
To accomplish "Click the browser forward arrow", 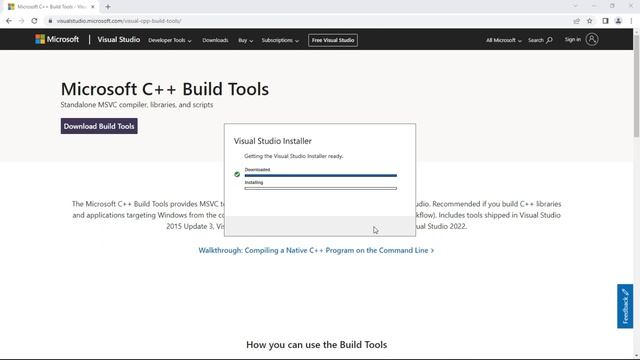I will coord(22,21).
